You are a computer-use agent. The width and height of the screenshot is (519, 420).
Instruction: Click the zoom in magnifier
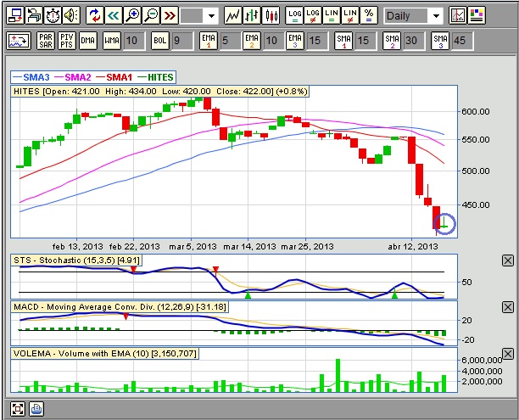132,15
